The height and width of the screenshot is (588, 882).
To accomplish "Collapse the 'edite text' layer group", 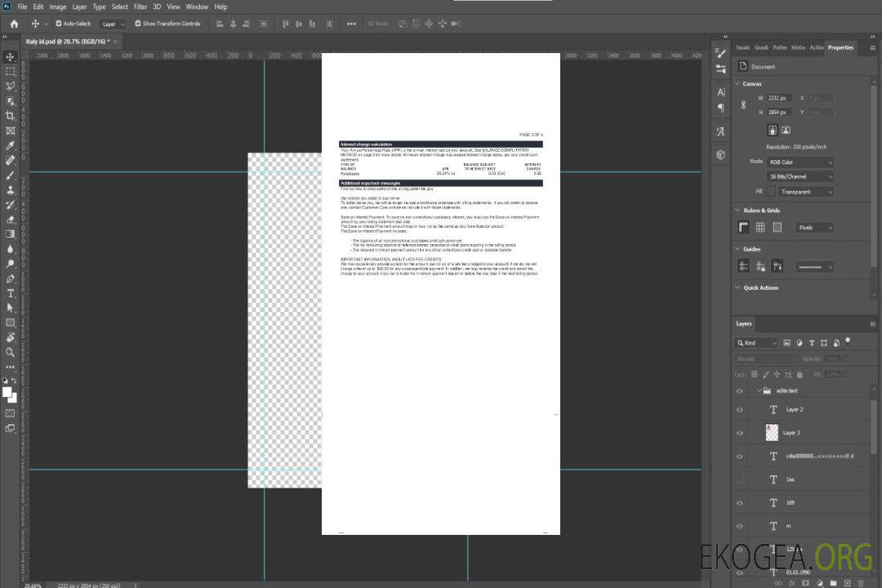I will (x=759, y=390).
